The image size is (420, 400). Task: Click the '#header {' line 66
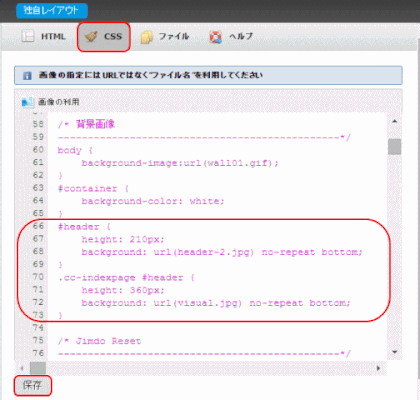point(84,227)
